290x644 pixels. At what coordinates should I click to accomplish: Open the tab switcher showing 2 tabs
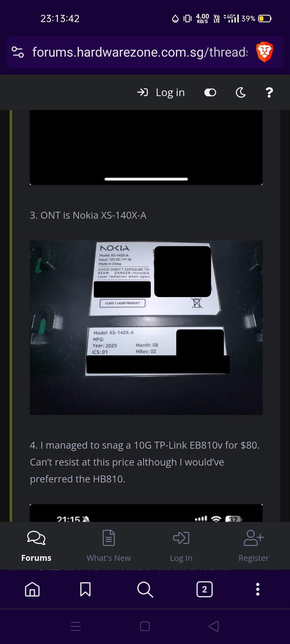point(205,589)
